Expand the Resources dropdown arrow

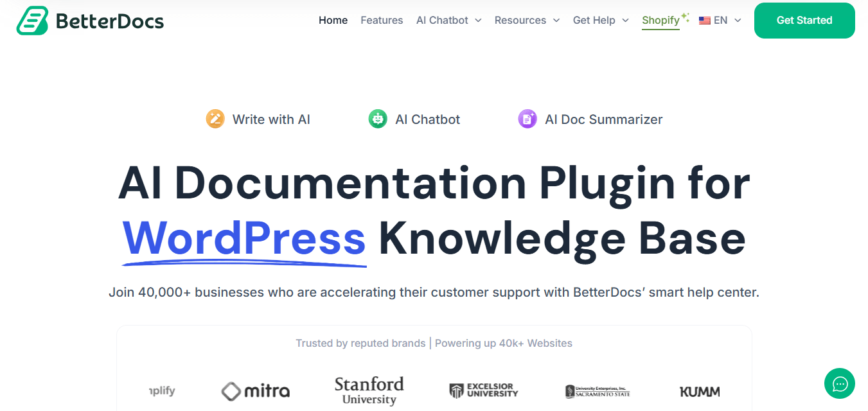[x=556, y=21]
